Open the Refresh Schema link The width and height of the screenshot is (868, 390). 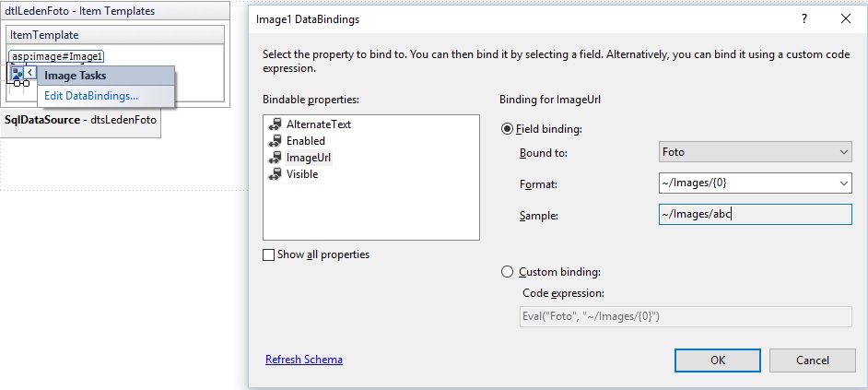tap(304, 360)
